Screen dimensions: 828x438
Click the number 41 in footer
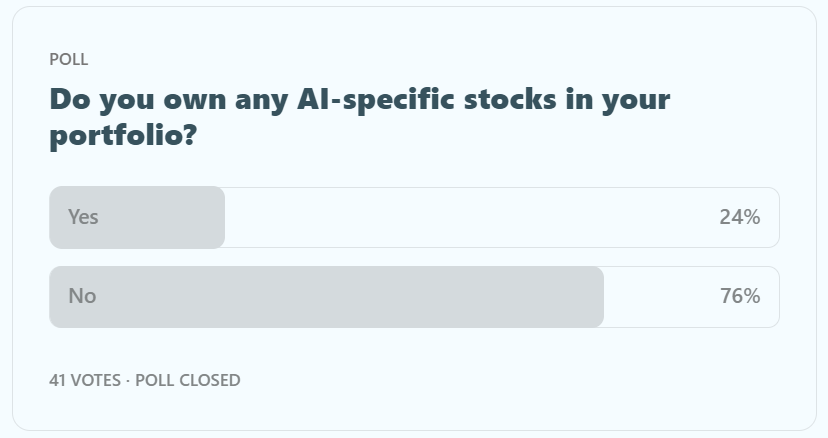click(x=58, y=380)
